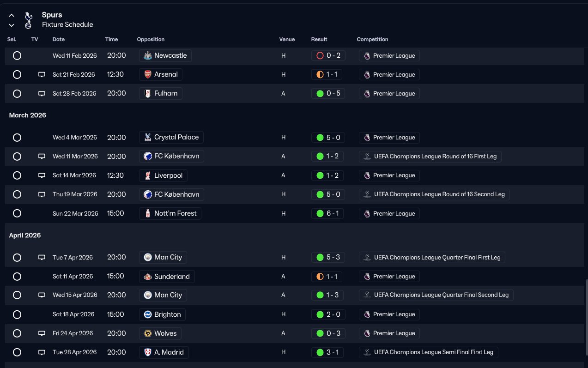Click the TV icon on the Arsenal row

click(42, 74)
